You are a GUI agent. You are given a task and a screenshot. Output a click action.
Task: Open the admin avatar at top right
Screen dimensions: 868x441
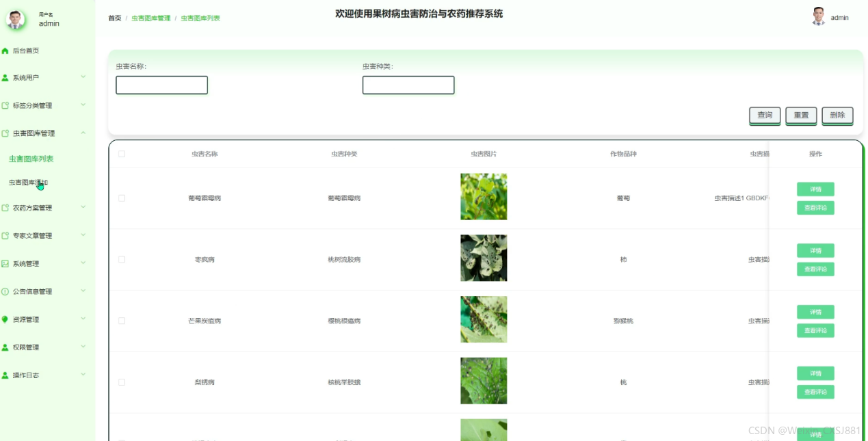coord(818,17)
